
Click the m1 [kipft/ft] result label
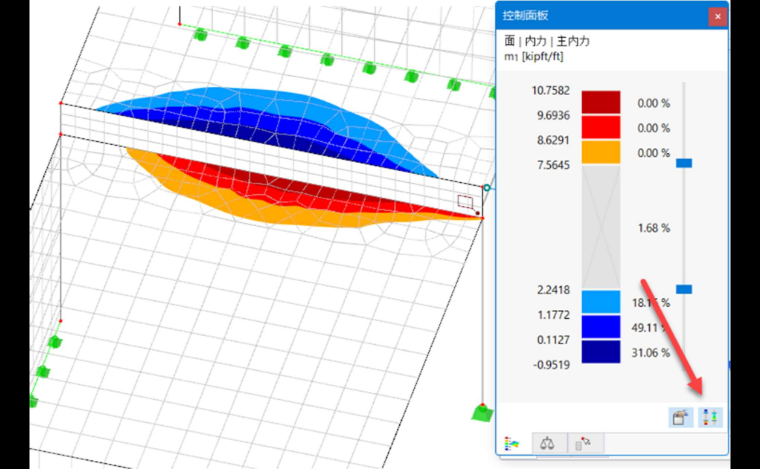click(533, 56)
